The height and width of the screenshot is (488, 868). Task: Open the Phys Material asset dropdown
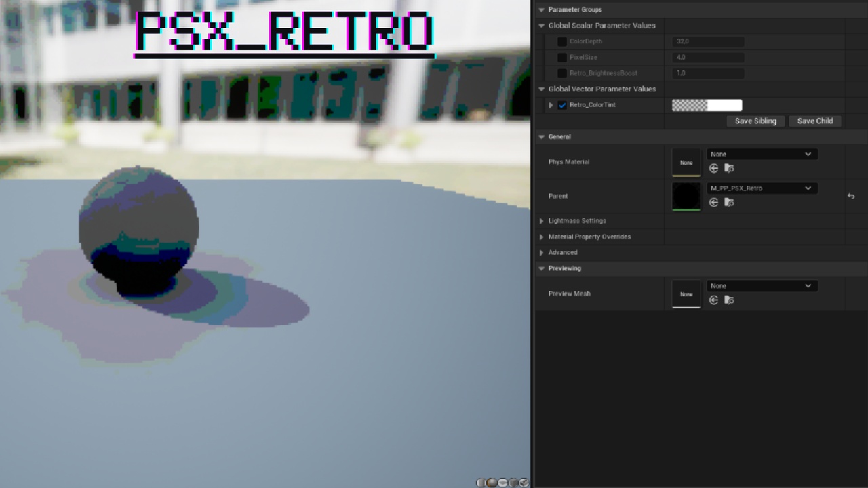click(x=762, y=154)
